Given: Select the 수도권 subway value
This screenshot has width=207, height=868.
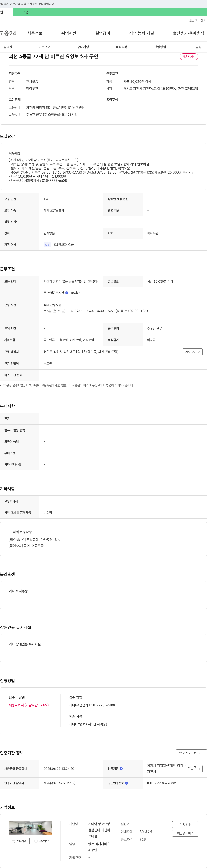Looking at the screenshot, I should click(x=48, y=364).
